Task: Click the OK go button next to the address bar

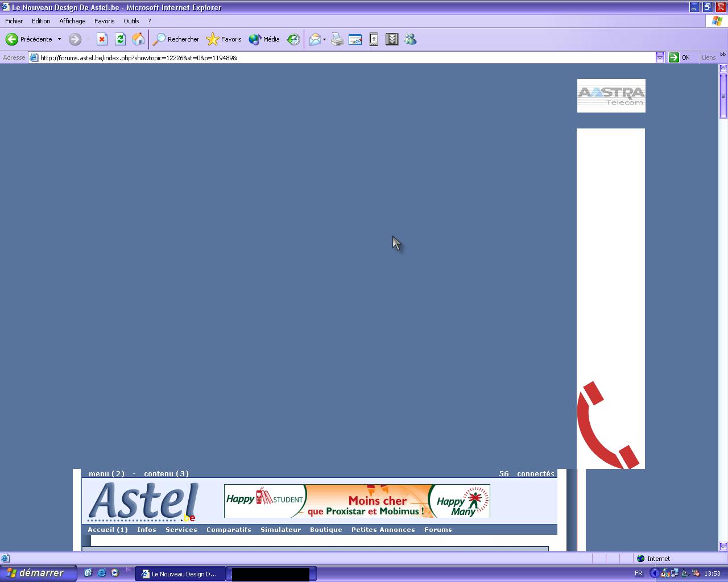Action: click(x=680, y=57)
